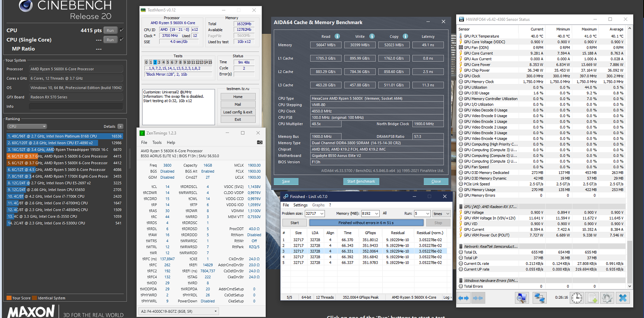
Task: Click the GPU Memory Errors sensor icon
Action: pos(461,195)
